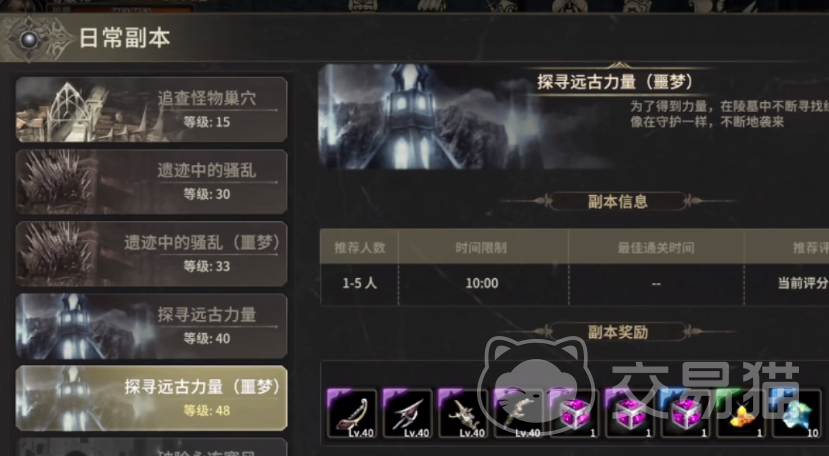Click the third Lv.40 weapon reward icon
Screen dimensions: 829x456
463,414
